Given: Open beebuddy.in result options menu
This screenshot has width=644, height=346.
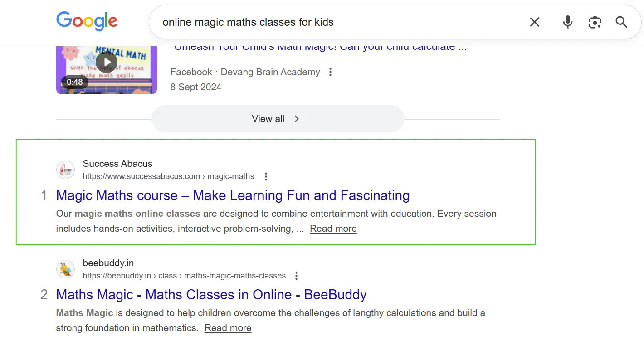Looking at the screenshot, I should coord(296,276).
